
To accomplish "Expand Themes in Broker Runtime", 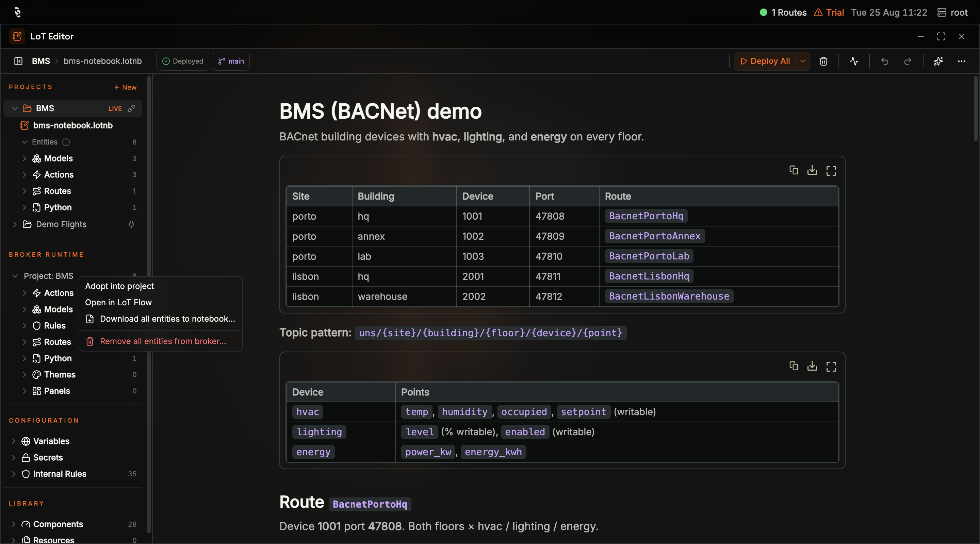I will coord(24,374).
